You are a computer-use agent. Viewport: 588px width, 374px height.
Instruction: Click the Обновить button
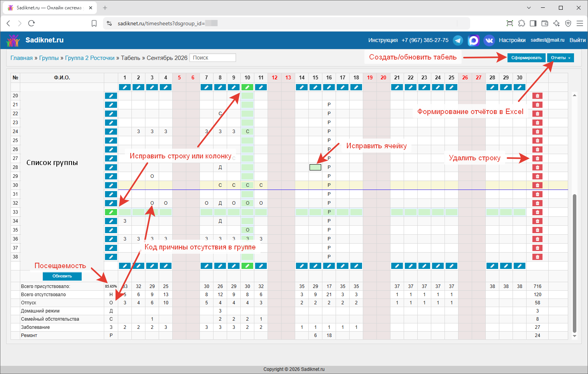pos(62,276)
